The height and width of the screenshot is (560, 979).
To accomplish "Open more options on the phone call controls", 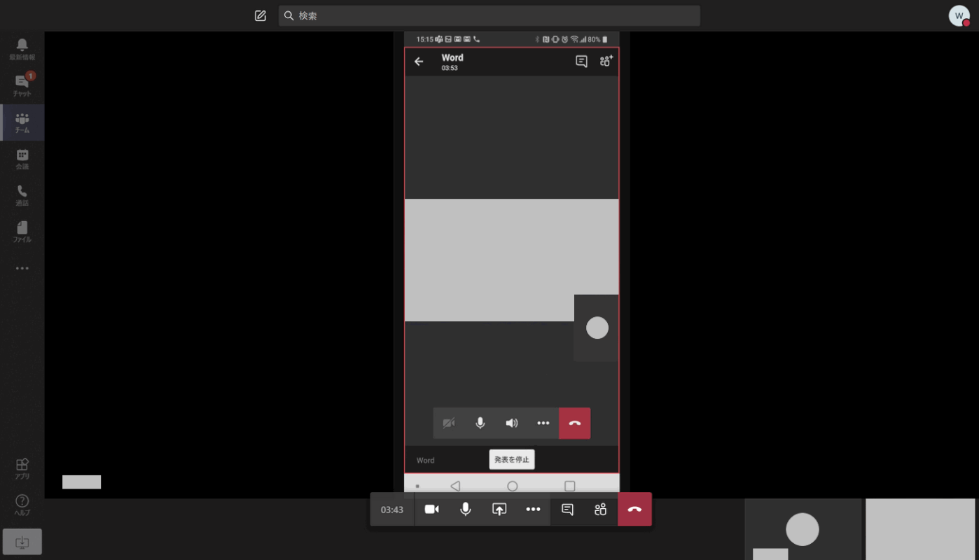I will [x=543, y=423].
